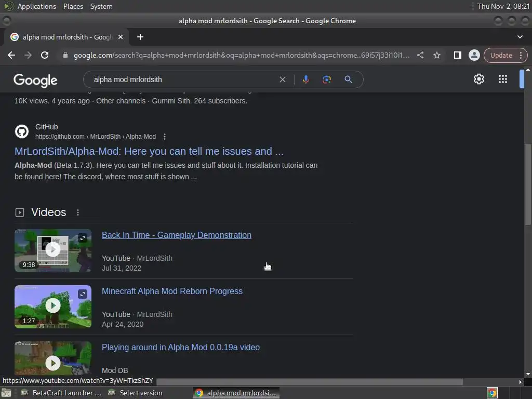Click the Videos section icon
Image resolution: width=532 pixels, height=399 pixels.
[20, 212]
